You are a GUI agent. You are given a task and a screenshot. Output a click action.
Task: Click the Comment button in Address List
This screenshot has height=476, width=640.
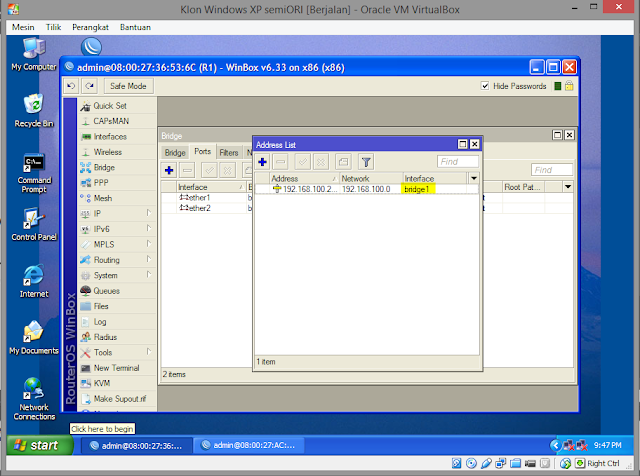343,162
